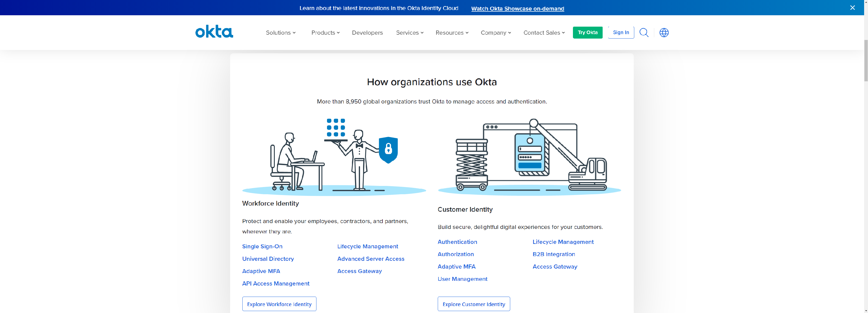Viewport: 868px width, 313px height.
Task: Open Customer Lifecycle Management link
Action: tap(563, 242)
